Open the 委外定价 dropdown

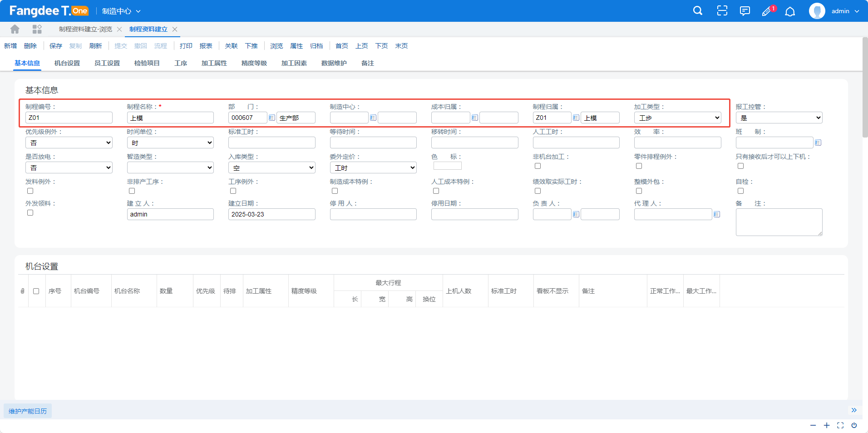pos(373,167)
